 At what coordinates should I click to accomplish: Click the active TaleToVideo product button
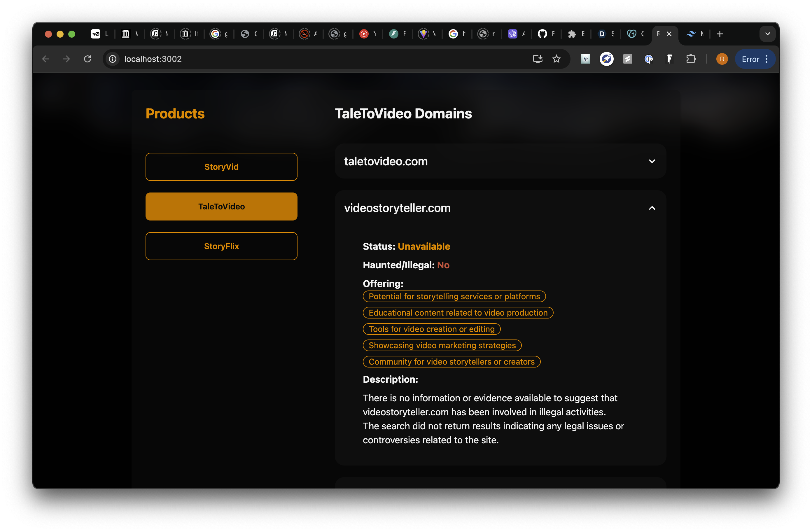click(x=221, y=206)
